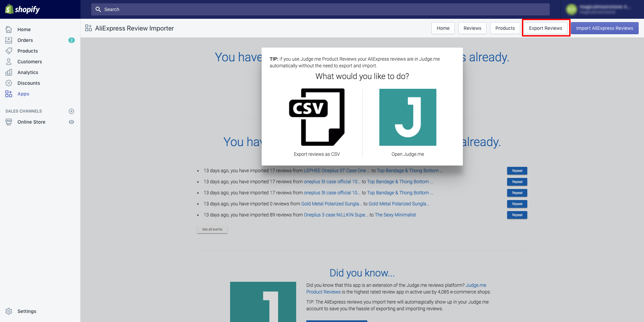Screen dimensions: 644x322
Task: Open the app Products tab button
Action: [505, 28]
